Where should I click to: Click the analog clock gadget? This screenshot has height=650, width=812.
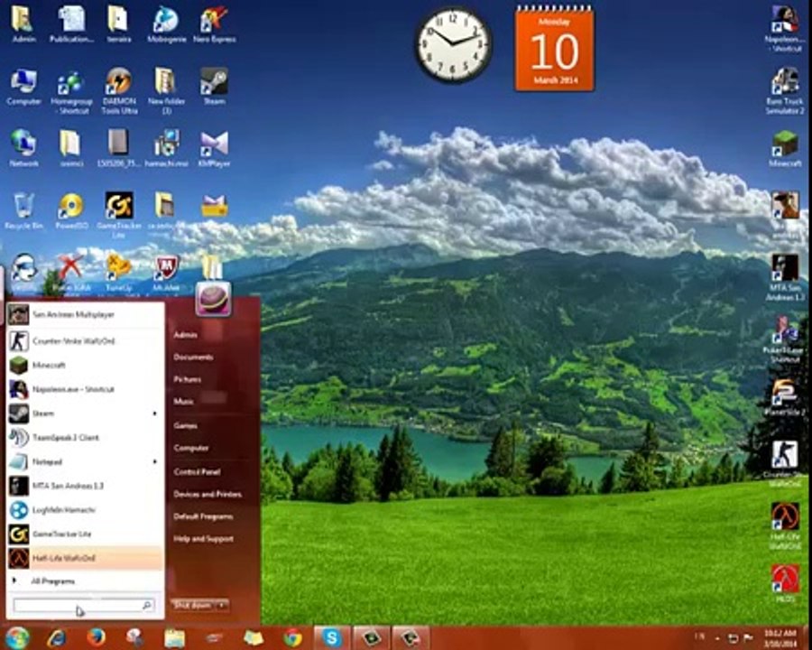[454, 46]
